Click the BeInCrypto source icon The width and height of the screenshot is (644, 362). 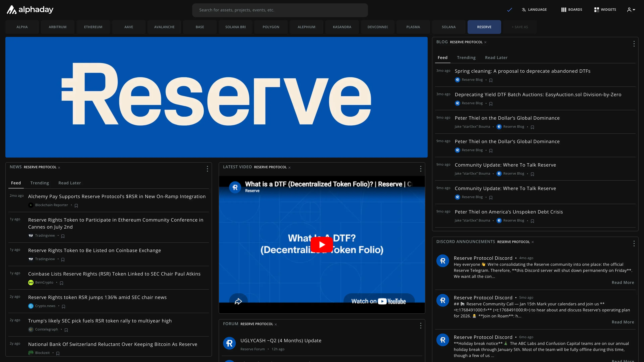(31, 283)
